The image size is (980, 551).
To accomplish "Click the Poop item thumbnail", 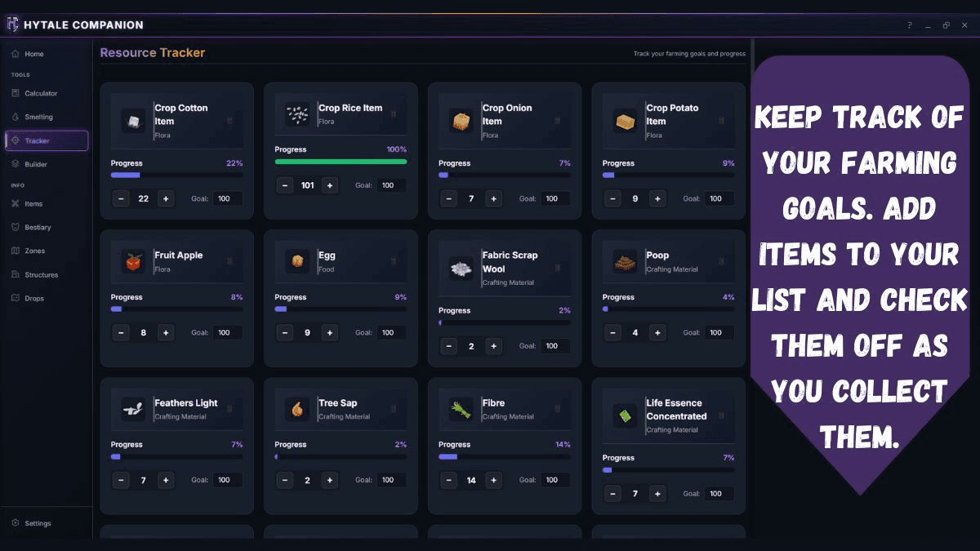I will pyautogui.click(x=625, y=261).
